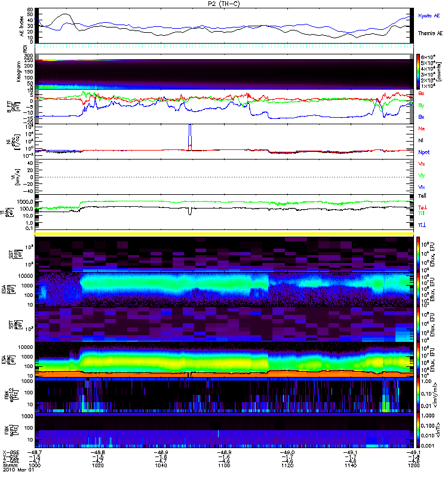Click the 1100 time tick label
Image resolution: width=448 pixels, height=478 pixels.
point(224,465)
